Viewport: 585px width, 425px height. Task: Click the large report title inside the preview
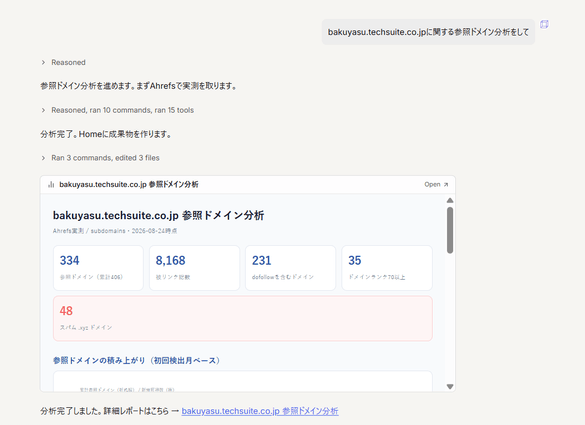158,215
